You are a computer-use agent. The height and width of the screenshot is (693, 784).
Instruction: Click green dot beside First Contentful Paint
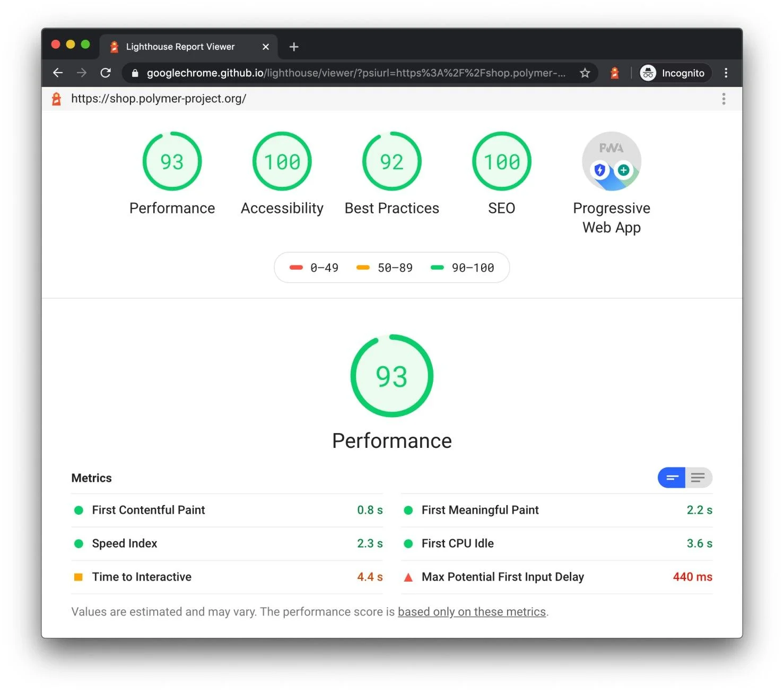click(79, 510)
